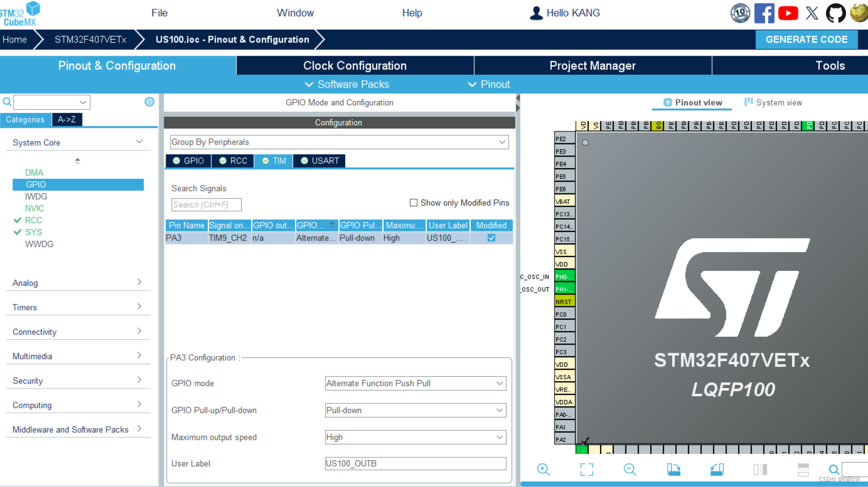Image resolution: width=868 pixels, height=487 pixels.
Task: Fit the chip to the view
Action: tap(587, 469)
